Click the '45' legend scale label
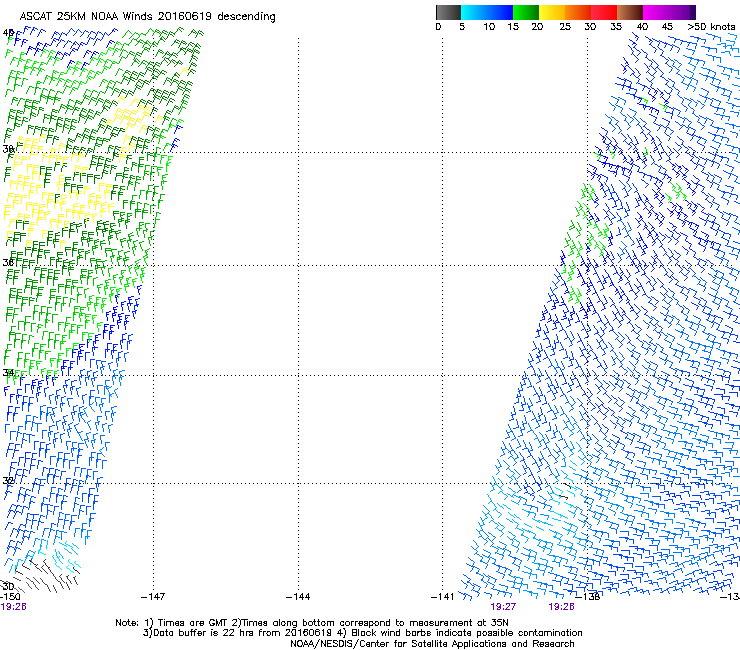 (x=667, y=26)
